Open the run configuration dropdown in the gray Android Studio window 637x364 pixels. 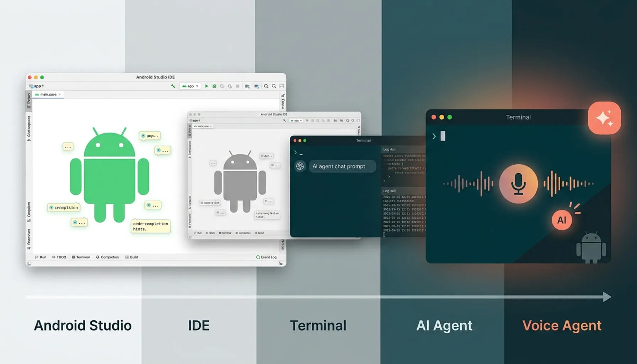coord(296,121)
